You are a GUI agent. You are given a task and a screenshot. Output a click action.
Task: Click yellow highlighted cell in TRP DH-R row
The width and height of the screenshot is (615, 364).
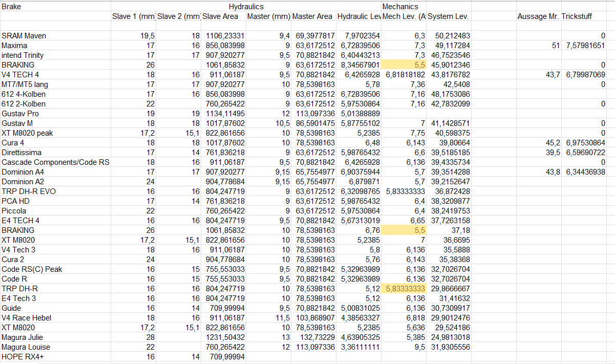404,289
